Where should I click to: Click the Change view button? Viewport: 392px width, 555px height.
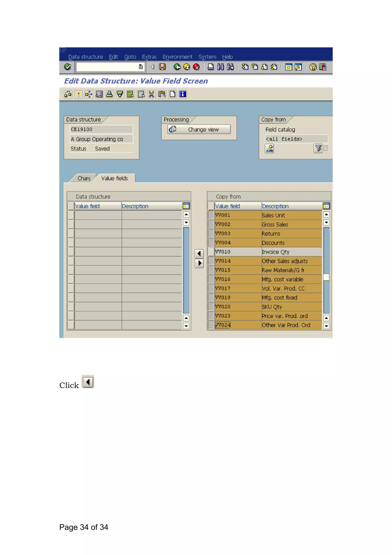(x=199, y=129)
